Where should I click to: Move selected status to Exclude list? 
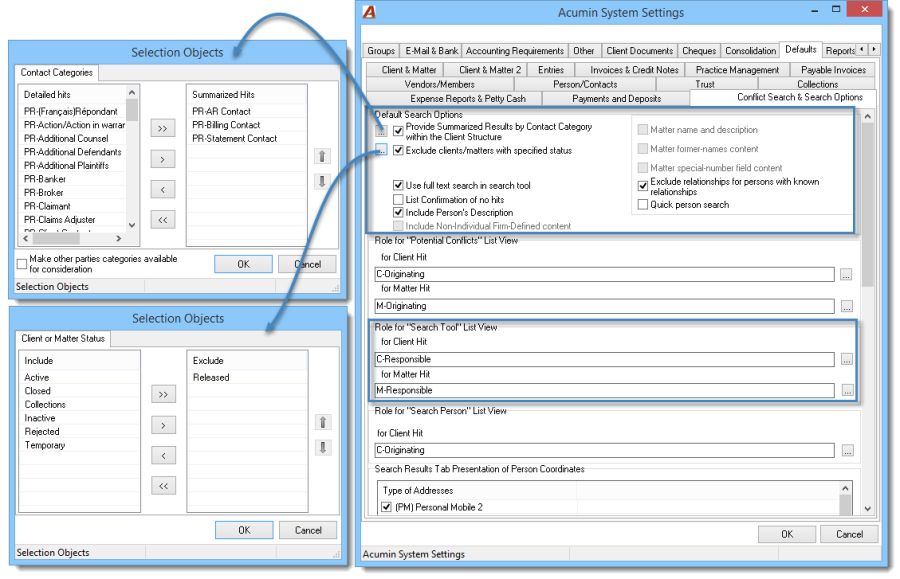(x=164, y=425)
